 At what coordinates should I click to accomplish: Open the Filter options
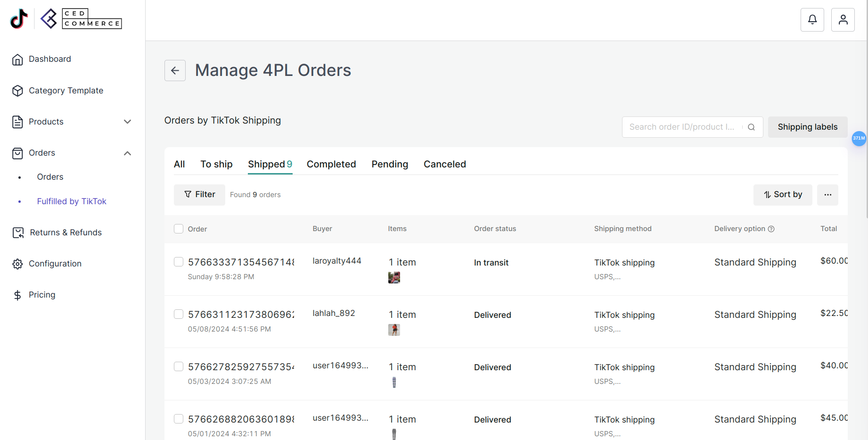(x=199, y=195)
